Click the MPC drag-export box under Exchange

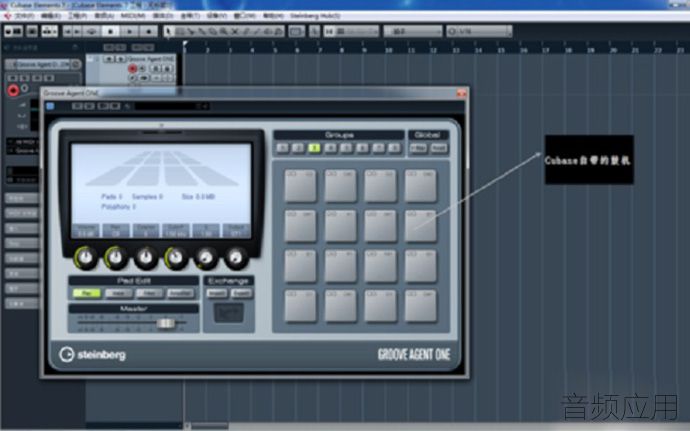pos(228,313)
